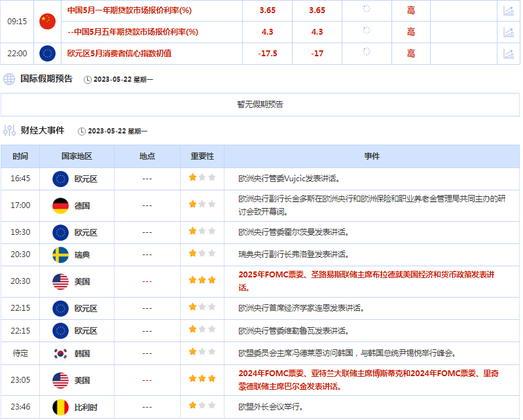Click the China flag icon at 09:15

47,21
